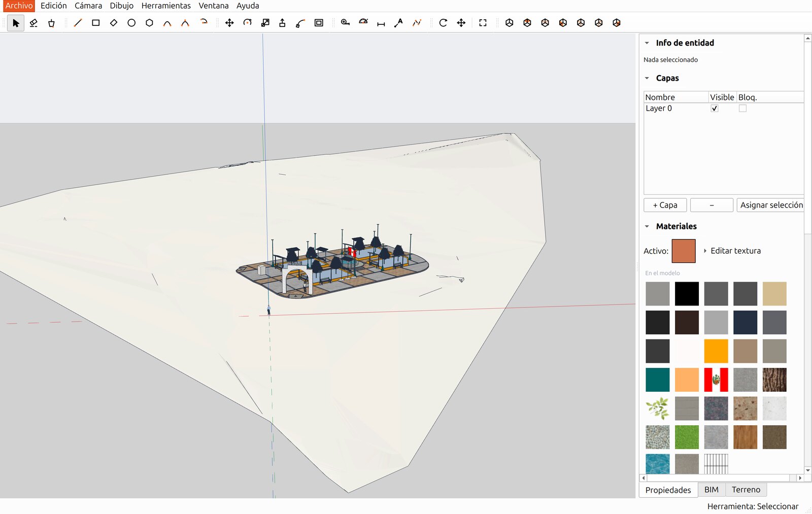The image size is (812, 514).
Task: Select the Scale tool
Action: pos(265,23)
